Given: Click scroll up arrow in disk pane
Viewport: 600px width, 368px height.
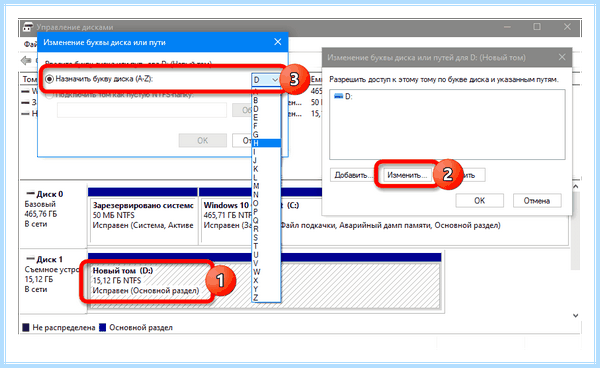Looking at the screenshot, I should point(575,187).
